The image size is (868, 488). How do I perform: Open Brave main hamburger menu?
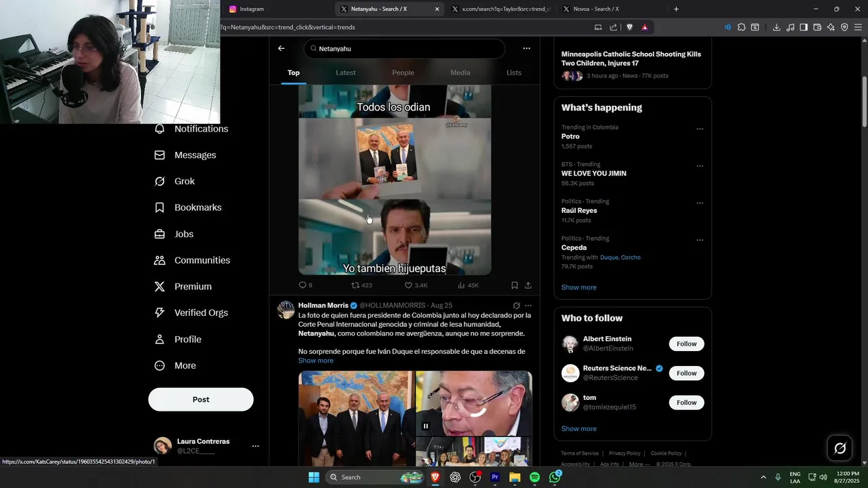tap(858, 27)
